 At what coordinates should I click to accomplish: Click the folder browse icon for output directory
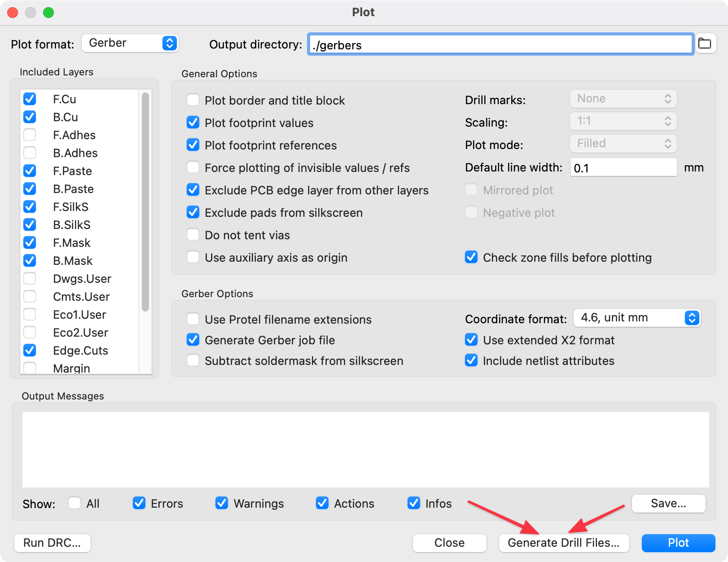click(705, 44)
